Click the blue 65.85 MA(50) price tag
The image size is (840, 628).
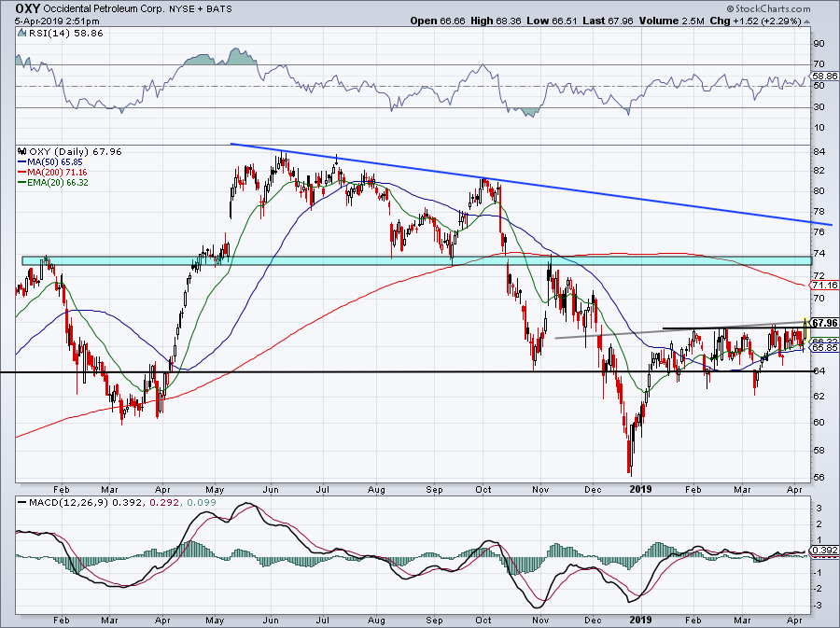coord(824,347)
